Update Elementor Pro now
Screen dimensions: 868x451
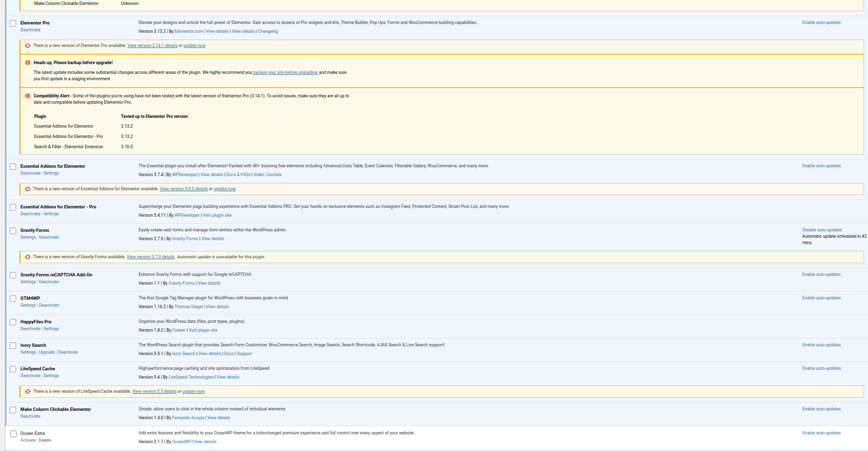click(194, 45)
